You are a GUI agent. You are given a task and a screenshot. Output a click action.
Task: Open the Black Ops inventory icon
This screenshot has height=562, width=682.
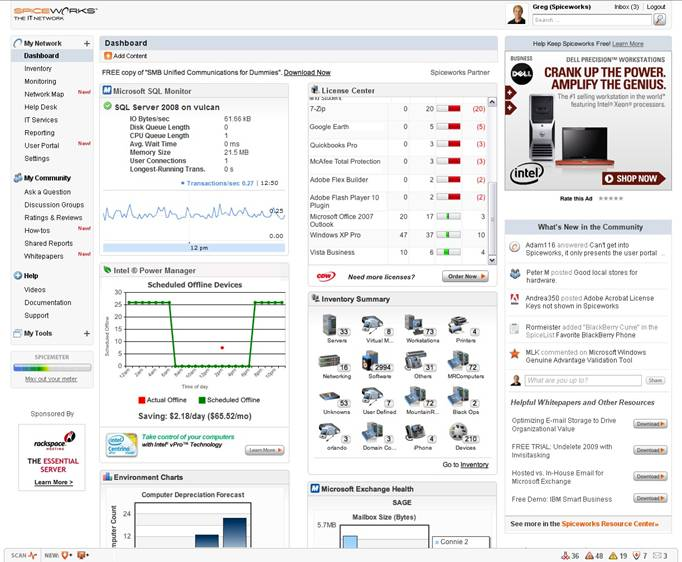tap(458, 397)
